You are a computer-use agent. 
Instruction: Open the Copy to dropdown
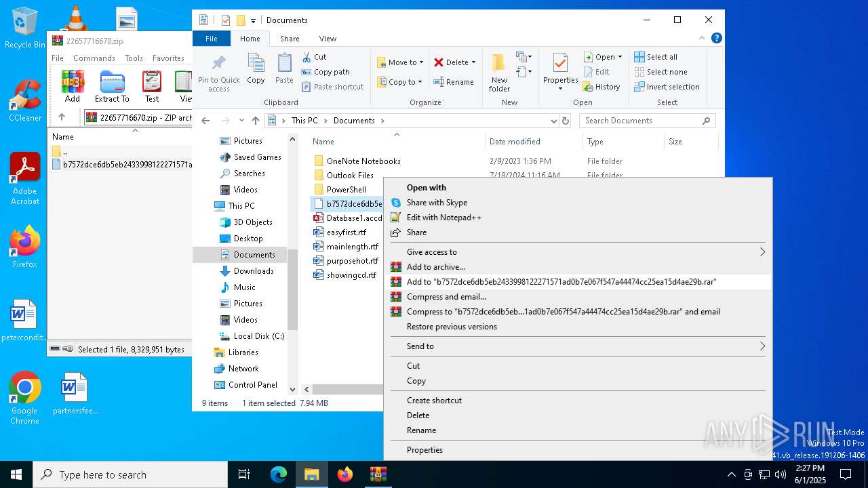coord(400,82)
